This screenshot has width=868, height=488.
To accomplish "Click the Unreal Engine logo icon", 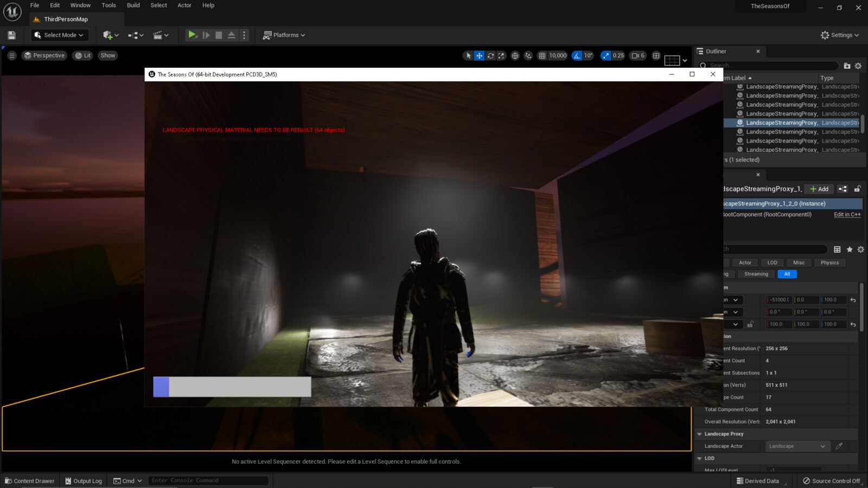I will [12, 11].
